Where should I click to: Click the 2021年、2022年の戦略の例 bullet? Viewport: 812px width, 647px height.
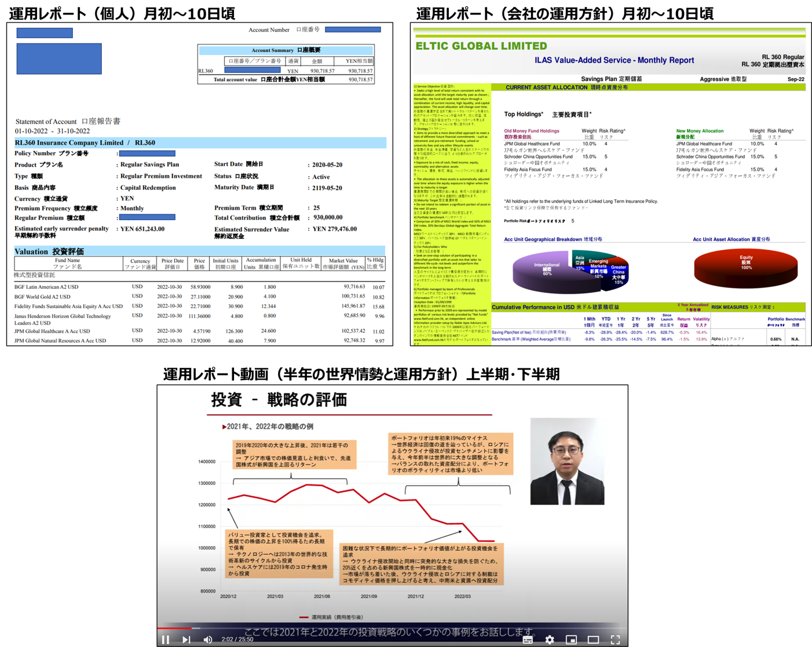pos(268,426)
